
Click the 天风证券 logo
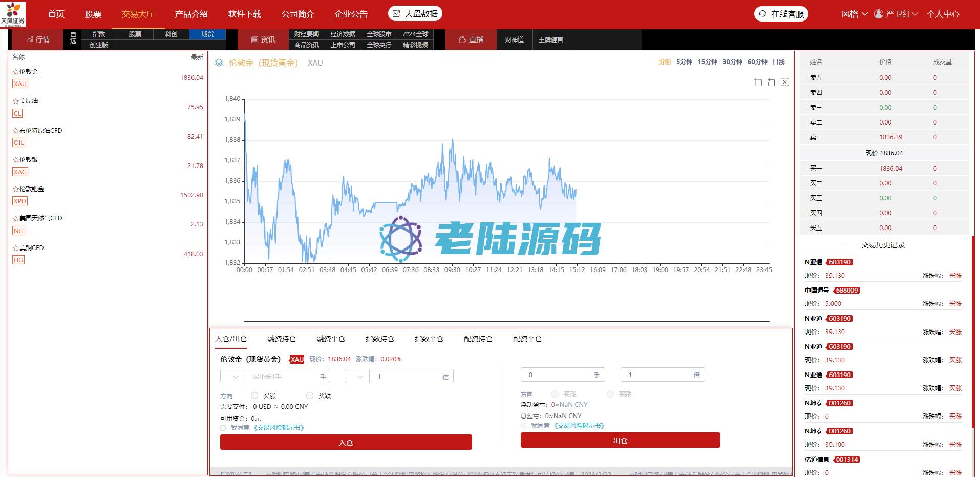pyautogui.click(x=13, y=14)
